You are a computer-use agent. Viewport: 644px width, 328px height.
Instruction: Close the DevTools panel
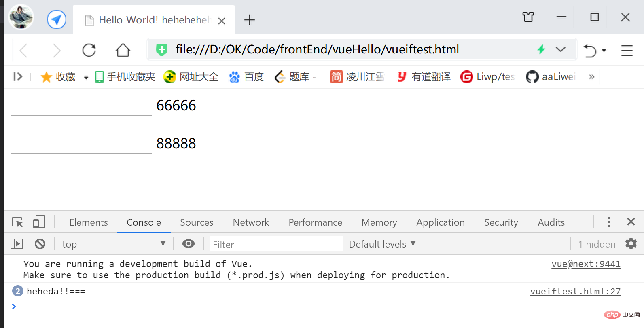pyautogui.click(x=631, y=222)
